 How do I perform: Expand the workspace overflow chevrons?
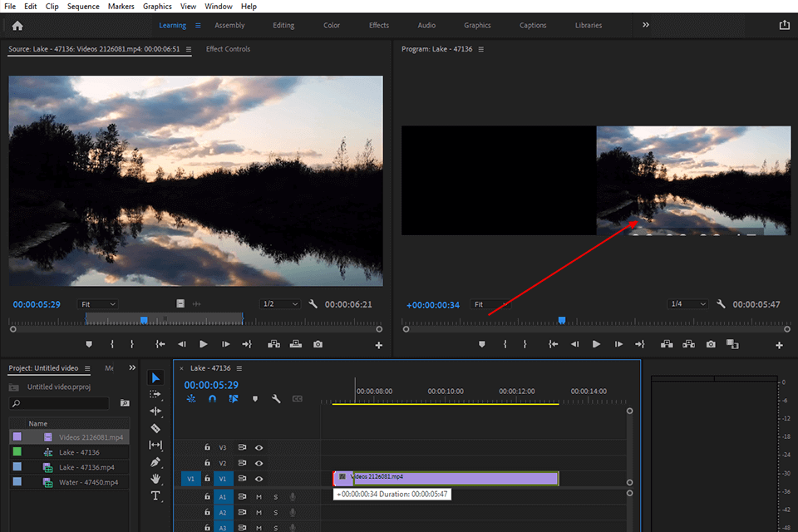[646, 26]
